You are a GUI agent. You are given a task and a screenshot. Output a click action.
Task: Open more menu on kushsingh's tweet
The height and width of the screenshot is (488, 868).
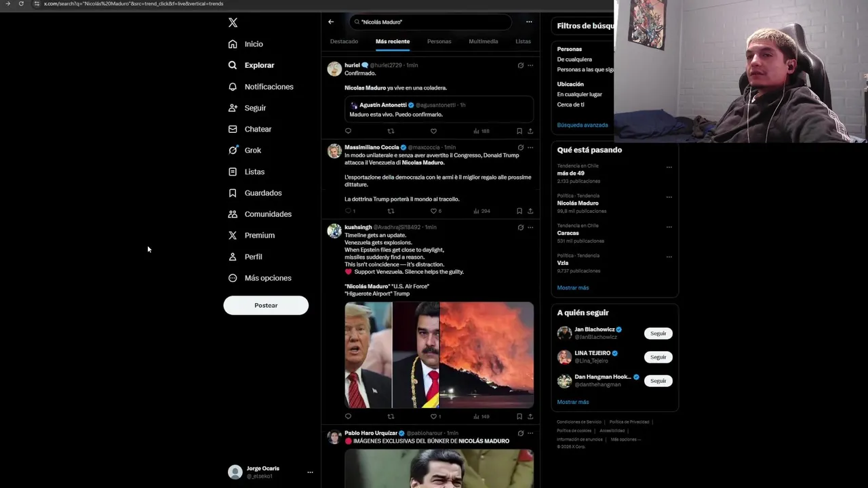coord(530,227)
